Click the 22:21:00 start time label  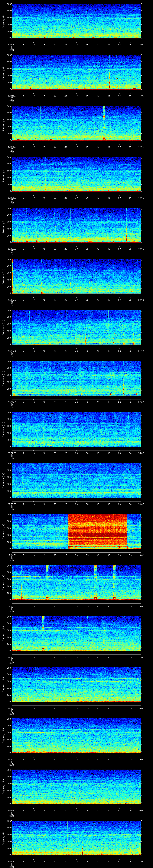(x=12, y=402)
